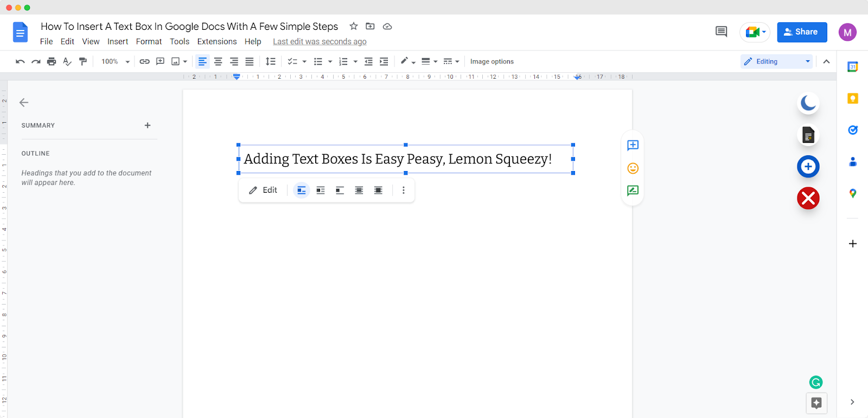Print the document
Screen dimensions: 868x418
52,61
